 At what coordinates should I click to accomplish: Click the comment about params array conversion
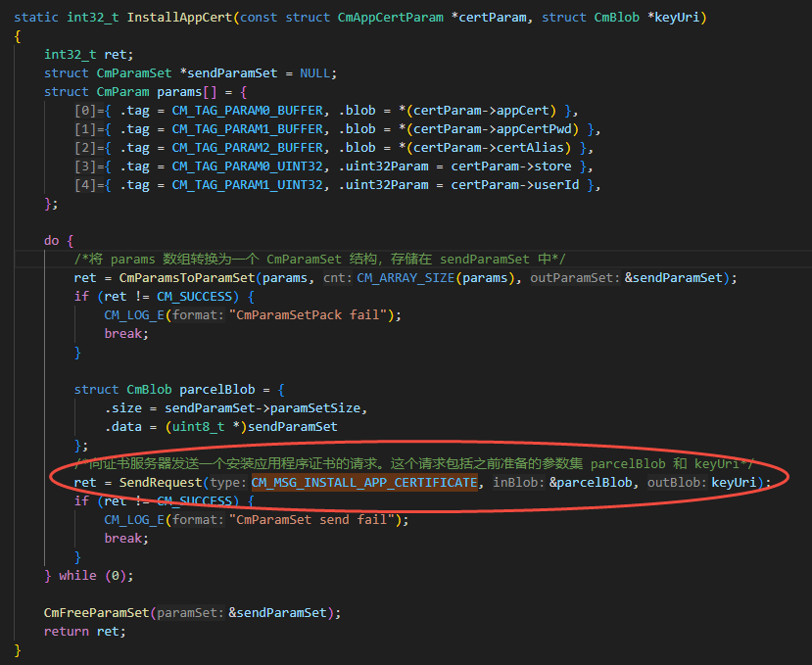point(319,259)
